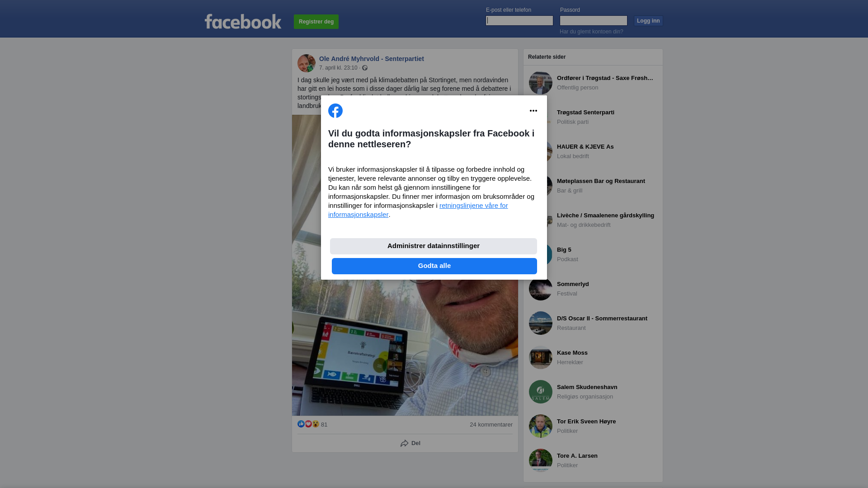This screenshot has width=868, height=488.
Task: Click the green Registrer deg button
Action: pos(316,22)
